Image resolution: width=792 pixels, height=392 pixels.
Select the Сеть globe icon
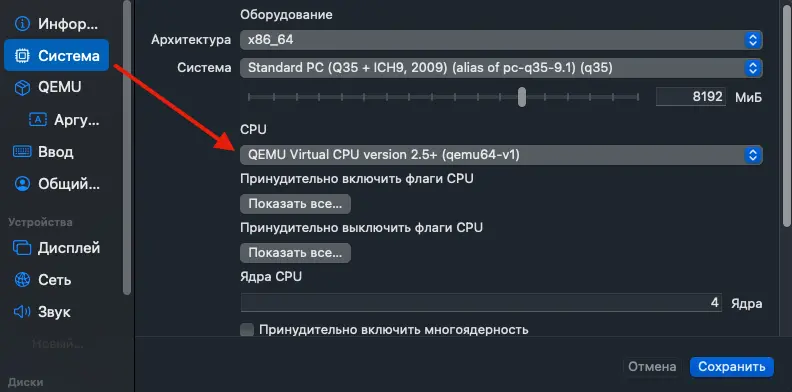click(22, 280)
